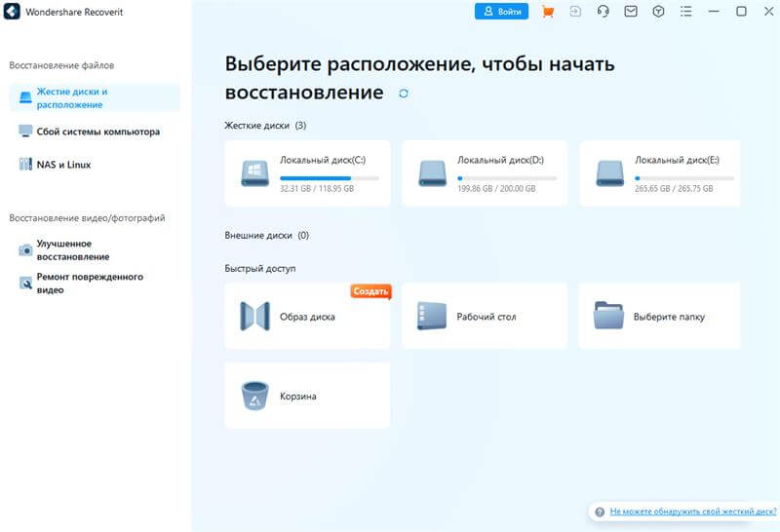Maximize the Recoverit window
Screen dimensions: 780x532
point(741,12)
